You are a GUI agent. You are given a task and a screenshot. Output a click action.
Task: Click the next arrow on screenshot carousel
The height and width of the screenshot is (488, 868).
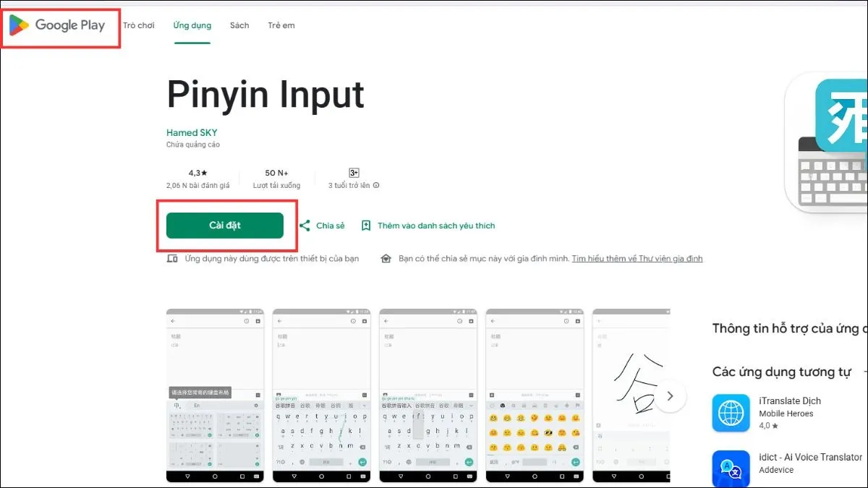coord(670,395)
